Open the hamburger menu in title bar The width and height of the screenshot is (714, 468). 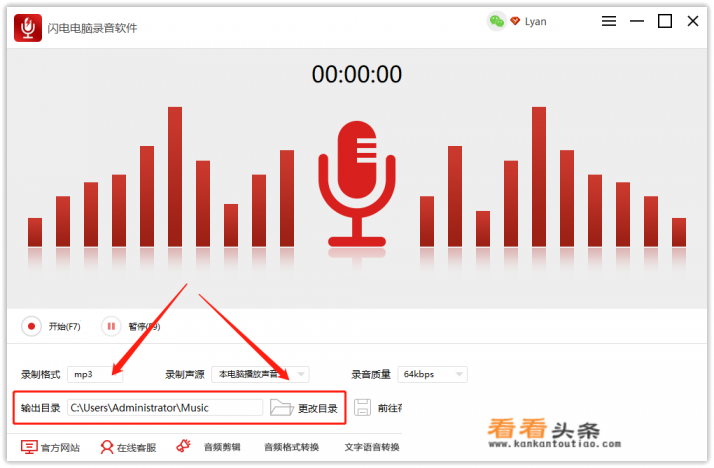click(609, 21)
